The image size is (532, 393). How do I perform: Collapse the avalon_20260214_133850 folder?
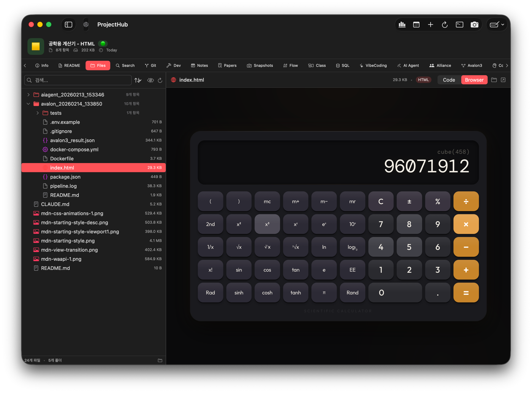coord(28,104)
